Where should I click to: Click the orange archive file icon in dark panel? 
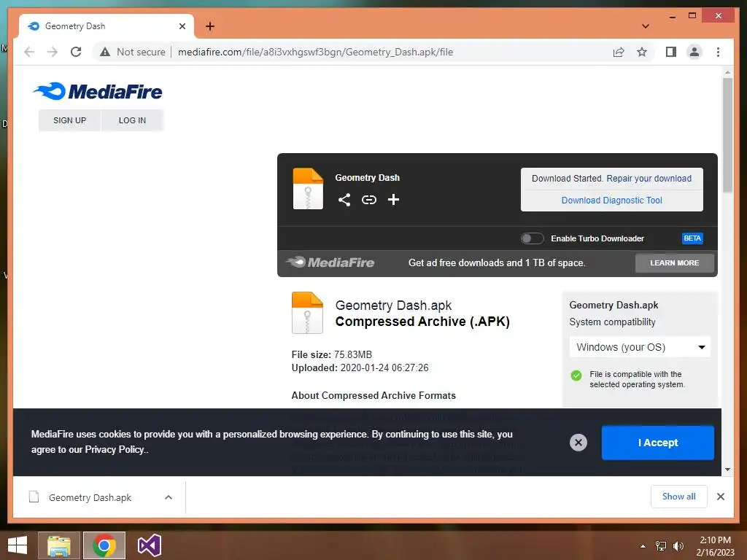tap(308, 189)
